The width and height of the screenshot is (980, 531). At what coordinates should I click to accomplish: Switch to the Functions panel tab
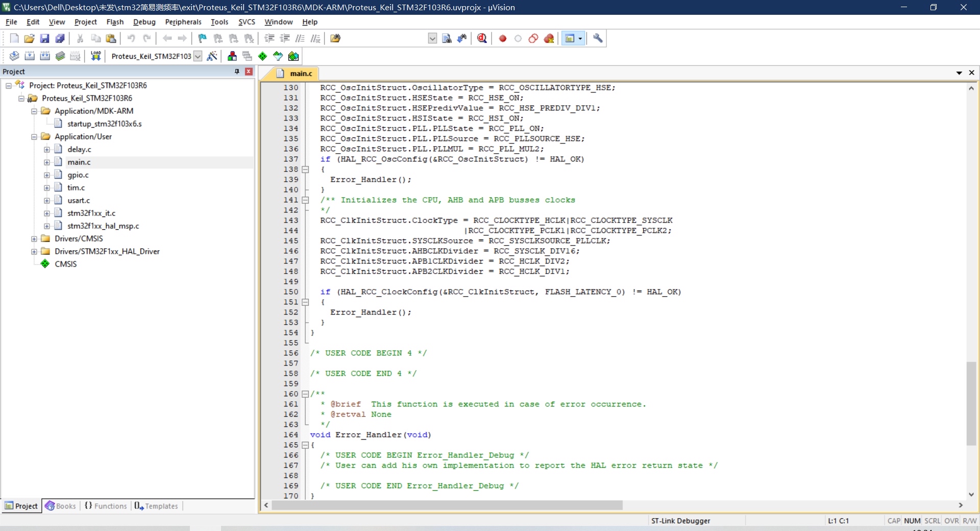click(106, 506)
